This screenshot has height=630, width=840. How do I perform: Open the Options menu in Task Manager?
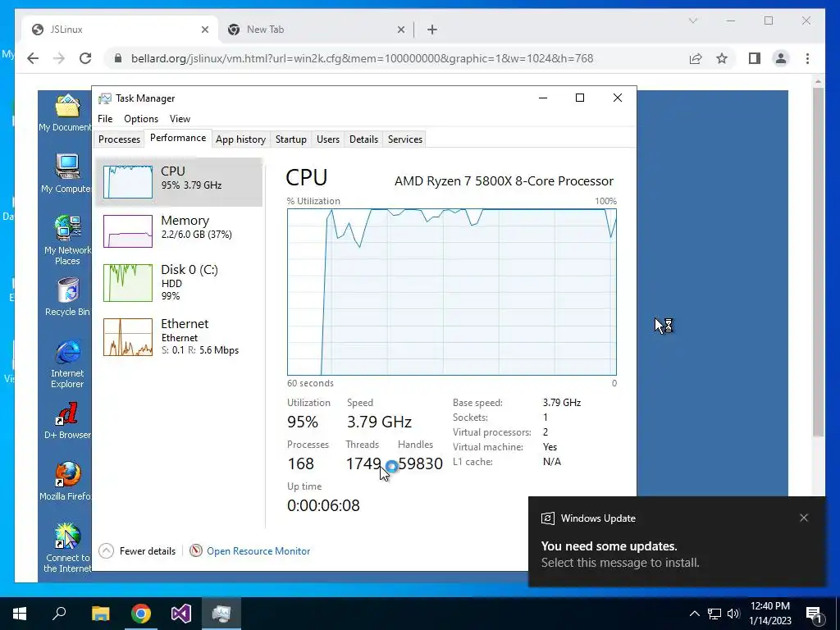(x=141, y=119)
